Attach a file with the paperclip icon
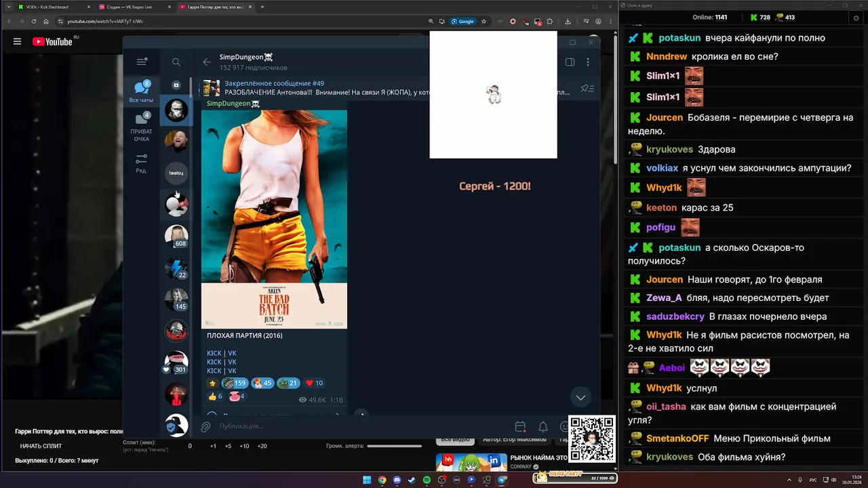This screenshot has height=488, width=868. [205, 426]
